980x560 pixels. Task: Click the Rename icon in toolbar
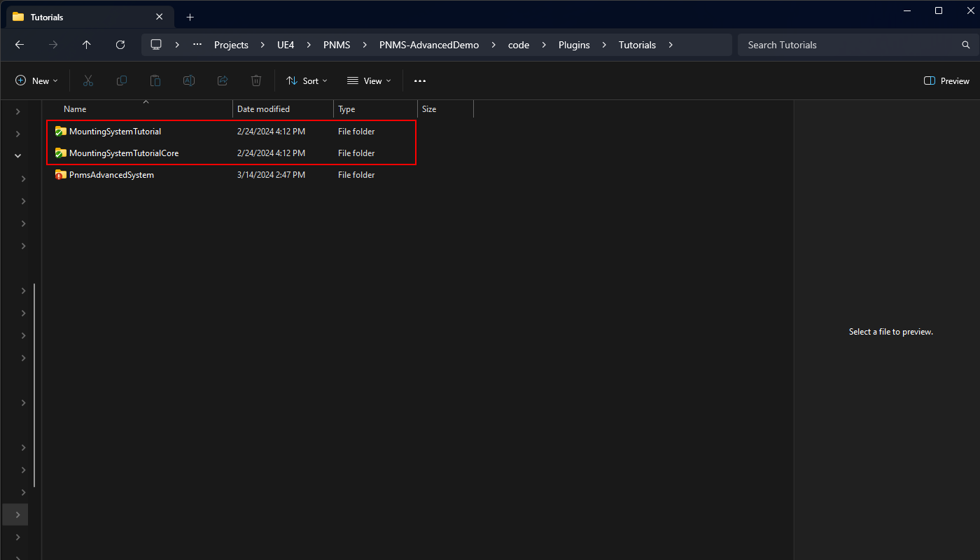coord(189,81)
